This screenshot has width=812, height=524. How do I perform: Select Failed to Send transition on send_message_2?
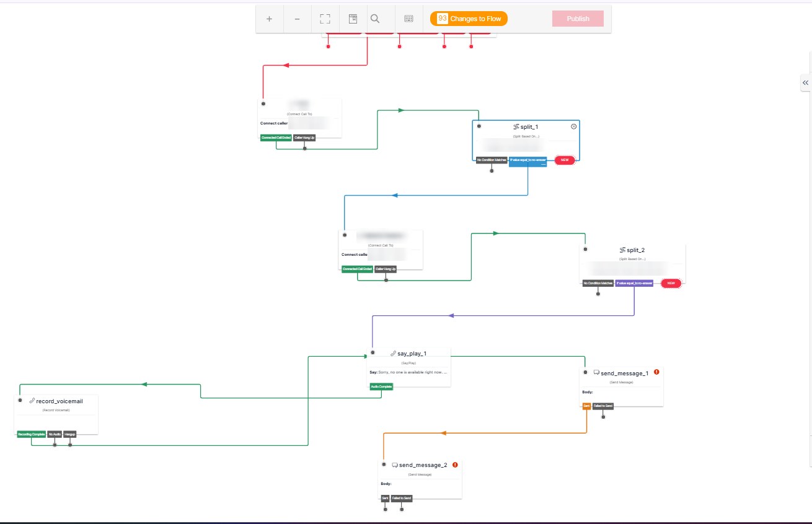click(x=402, y=498)
